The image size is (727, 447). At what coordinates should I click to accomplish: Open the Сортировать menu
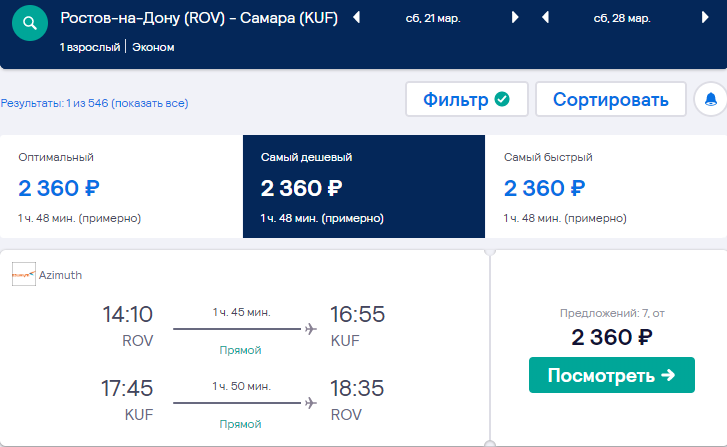[611, 99]
